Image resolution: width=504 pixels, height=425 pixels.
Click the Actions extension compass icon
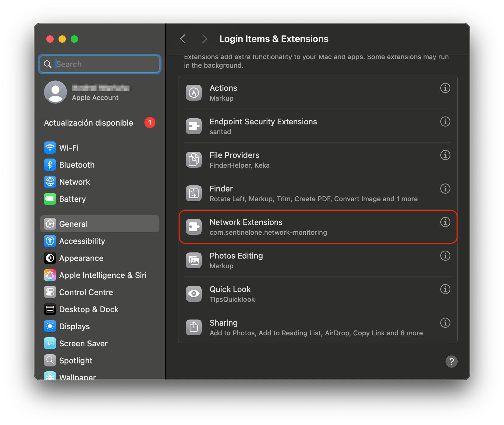[193, 92]
